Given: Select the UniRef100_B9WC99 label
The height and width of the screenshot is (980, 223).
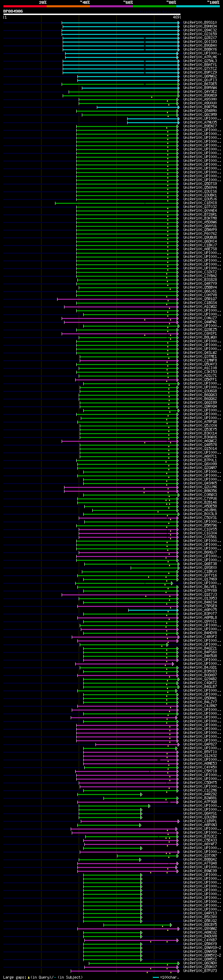Looking at the screenshot, I should click(200, 871).
